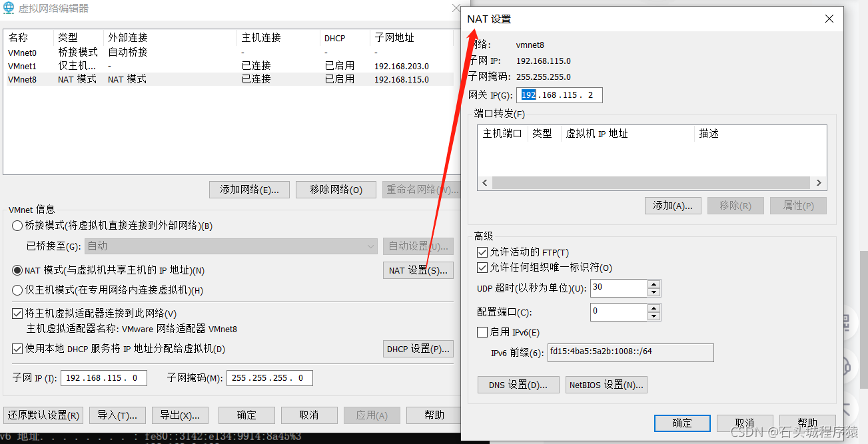Click the 描述 column header

[760, 134]
